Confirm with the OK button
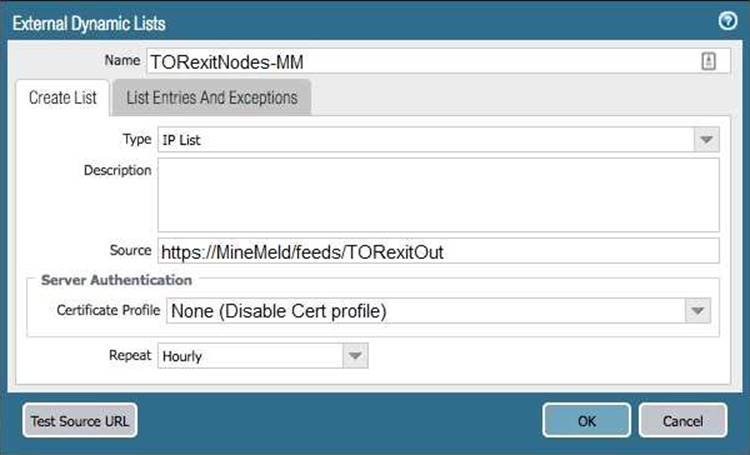 click(586, 420)
